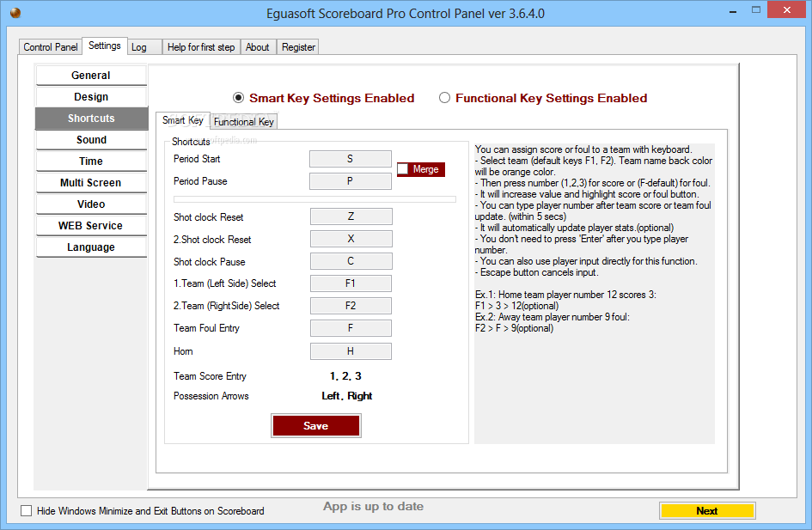This screenshot has height=530, width=812.
Task: Click the 'Horn' label
Action: pos(183,351)
